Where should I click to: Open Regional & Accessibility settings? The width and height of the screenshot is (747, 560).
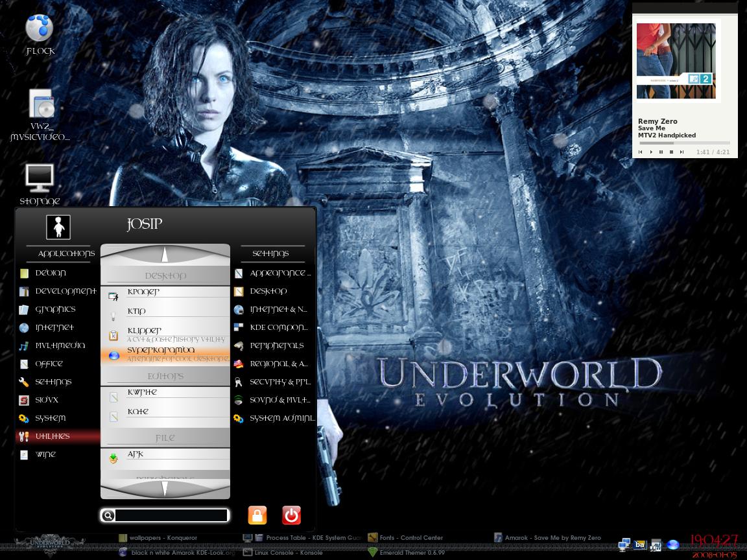274,364
